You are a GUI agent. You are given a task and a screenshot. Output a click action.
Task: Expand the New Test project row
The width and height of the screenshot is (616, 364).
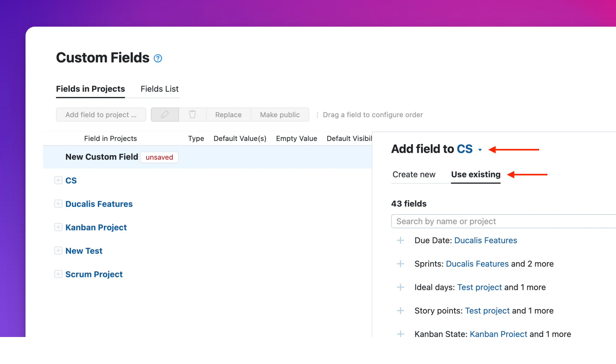tap(58, 251)
